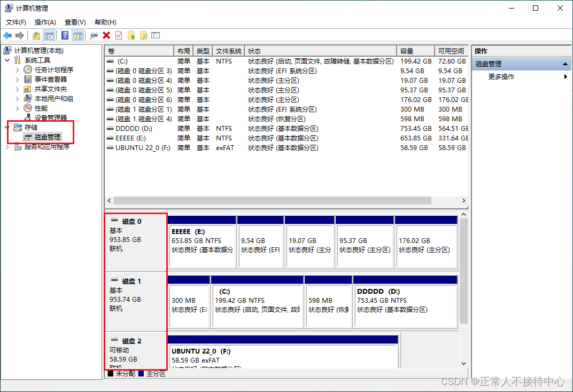
Task: Click the folder search toolbar icon
Action: point(144,35)
